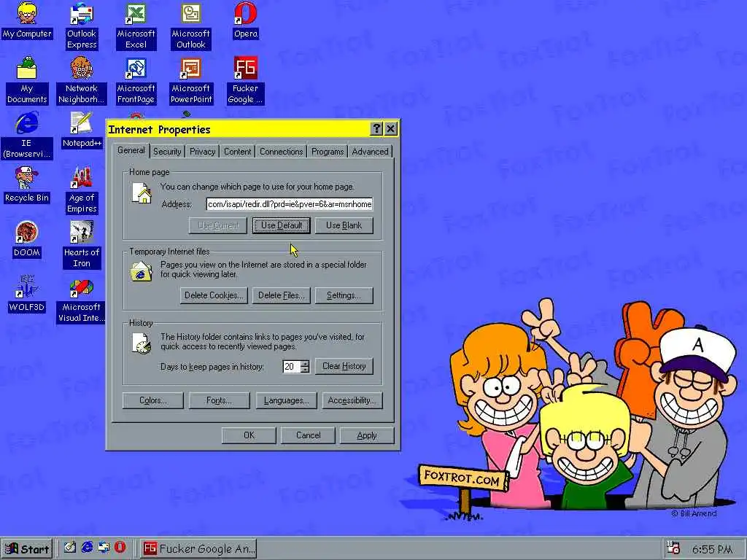Viewport: 747px width, 560px height.
Task: Switch to the Advanced tab
Action: [370, 152]
